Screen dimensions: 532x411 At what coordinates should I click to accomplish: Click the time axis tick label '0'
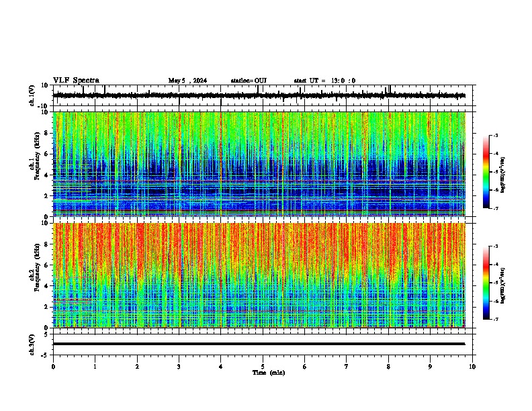point(53,367)
